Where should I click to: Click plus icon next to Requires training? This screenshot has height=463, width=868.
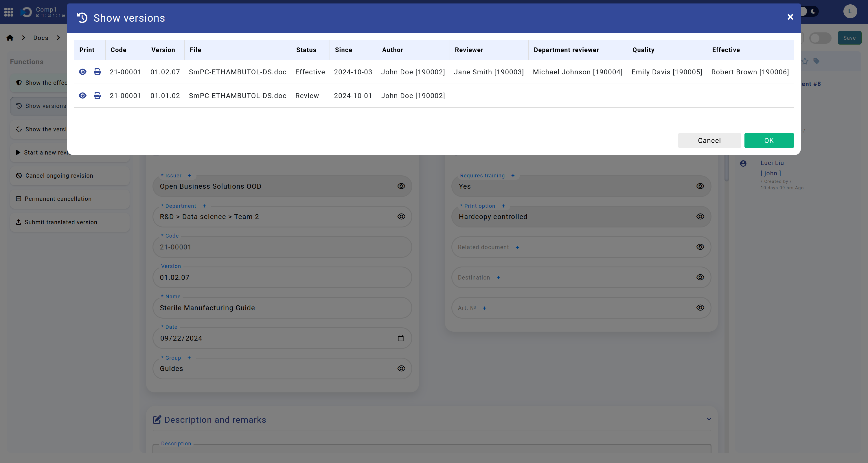513,176
